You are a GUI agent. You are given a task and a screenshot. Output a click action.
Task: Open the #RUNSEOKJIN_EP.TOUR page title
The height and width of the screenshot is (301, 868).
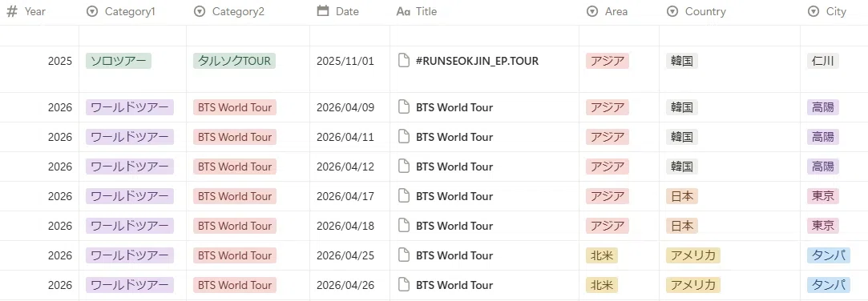click(477, 61)
